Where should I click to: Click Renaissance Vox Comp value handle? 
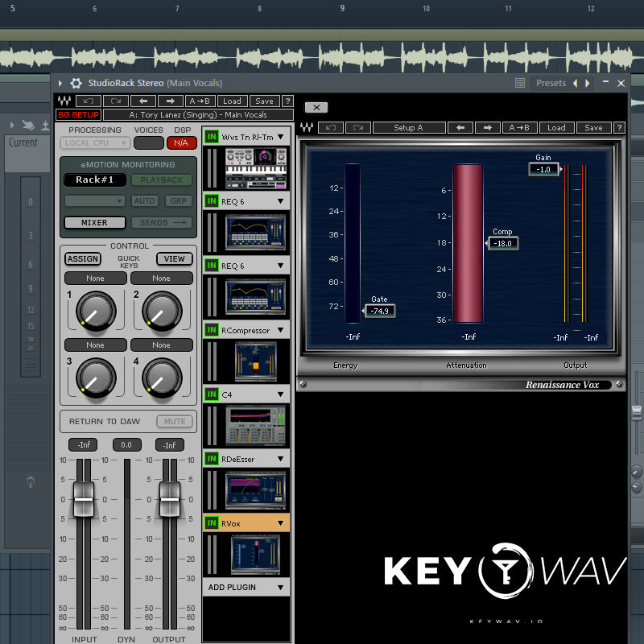pyautogui.click(x=502, y=243)
